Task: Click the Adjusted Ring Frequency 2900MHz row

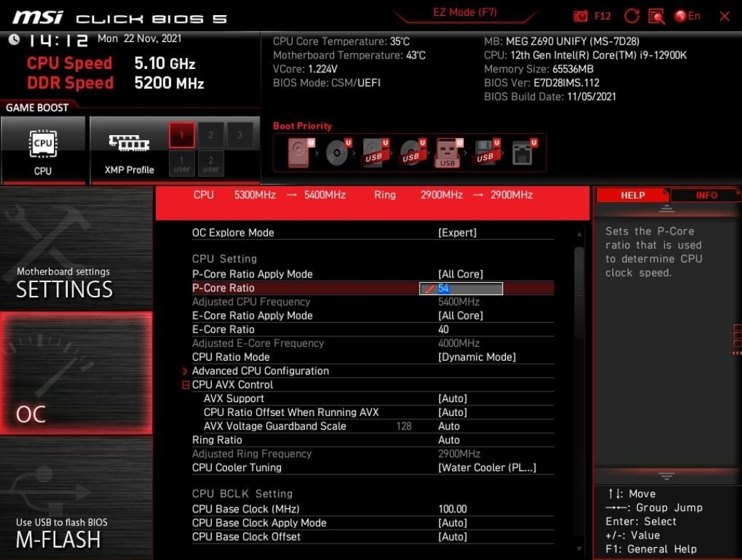Action: 373,454
